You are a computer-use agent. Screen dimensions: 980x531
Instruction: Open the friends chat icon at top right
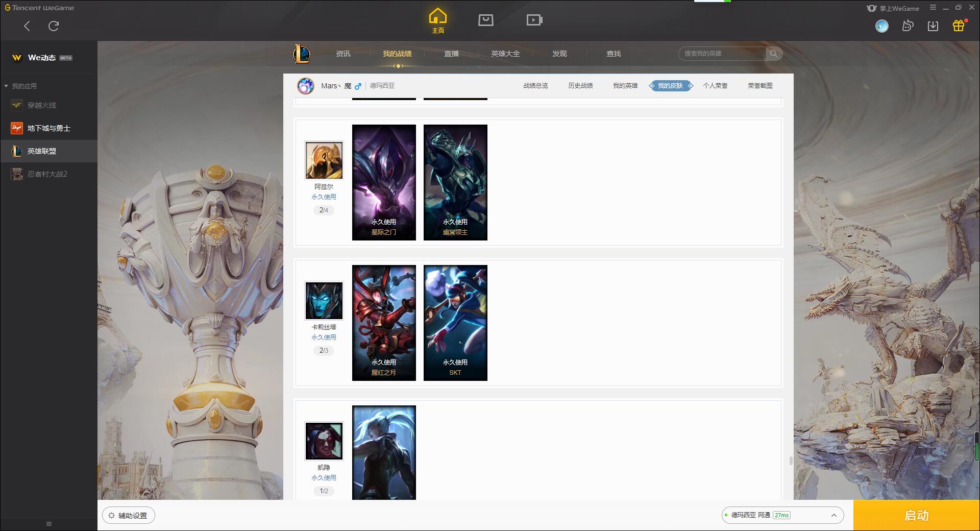point(908,26)
